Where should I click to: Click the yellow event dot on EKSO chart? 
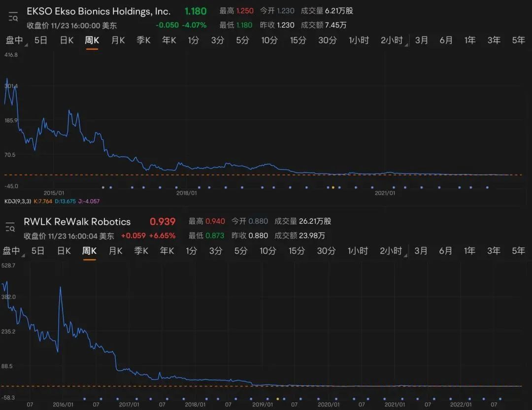coord(333,187)
